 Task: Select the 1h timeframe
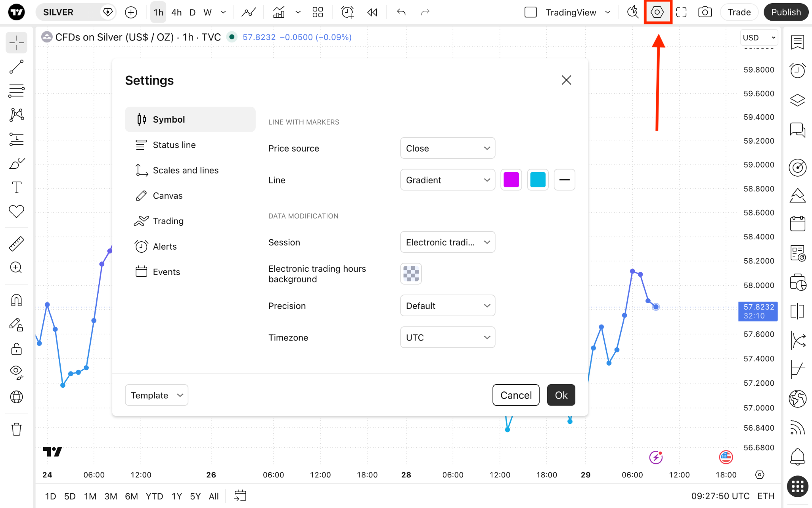point(159,12)
